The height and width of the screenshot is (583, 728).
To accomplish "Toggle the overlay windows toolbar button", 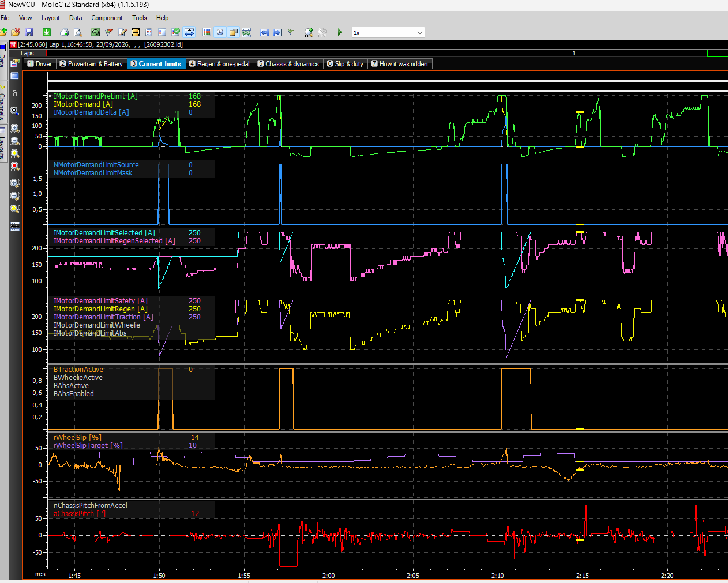I will pos(234,32).
